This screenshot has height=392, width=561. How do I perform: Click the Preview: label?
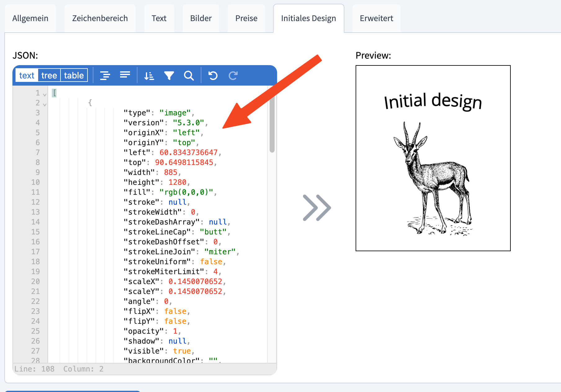point(373,56)
